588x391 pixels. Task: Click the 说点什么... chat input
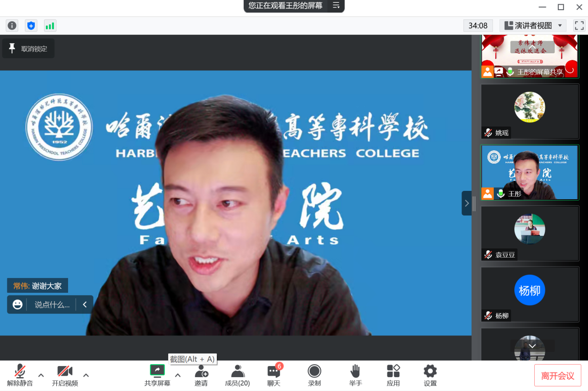click(52, 304)
